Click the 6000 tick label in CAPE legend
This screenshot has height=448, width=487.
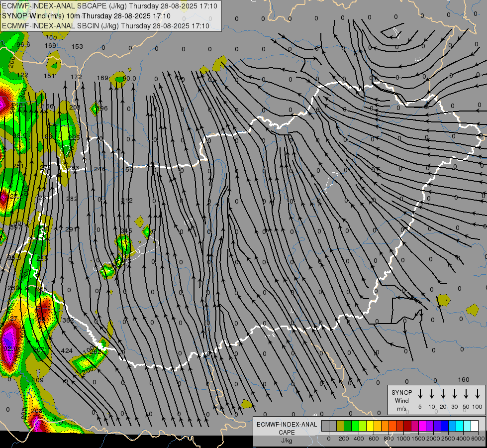tap(478, 439)
